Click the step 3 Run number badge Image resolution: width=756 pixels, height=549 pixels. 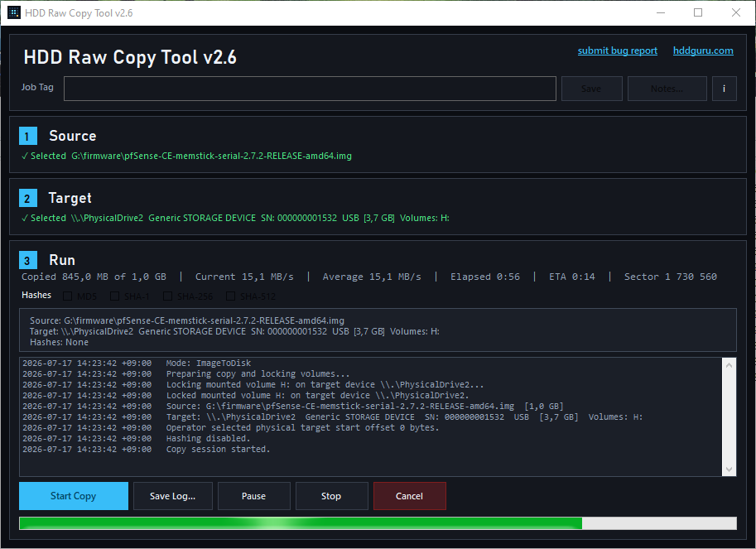click(x=28, y=260)
